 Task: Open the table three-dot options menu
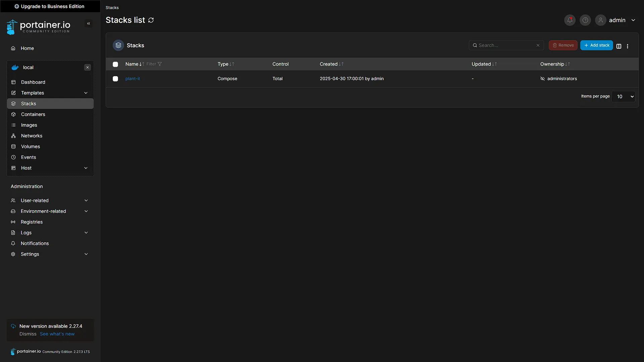point(628,46)
